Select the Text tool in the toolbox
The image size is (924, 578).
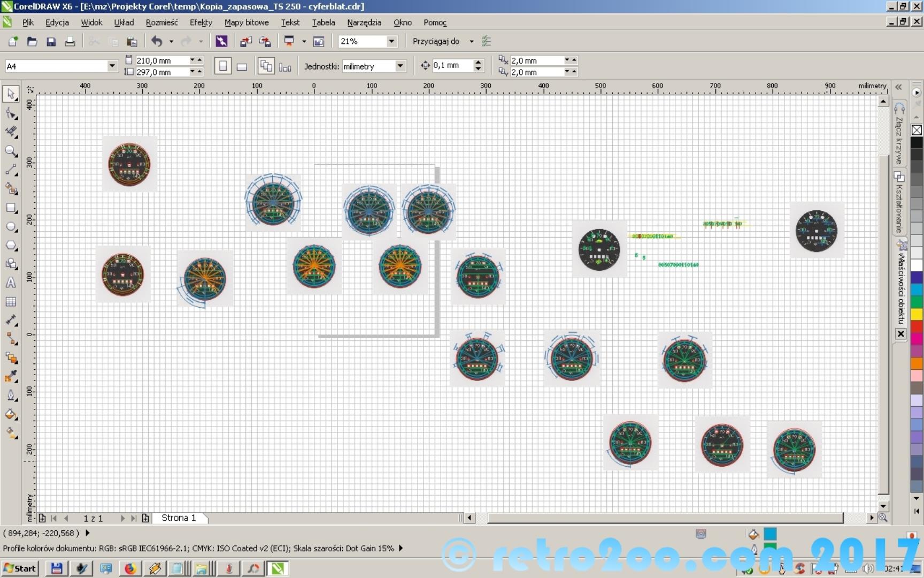tap(11, 283)
